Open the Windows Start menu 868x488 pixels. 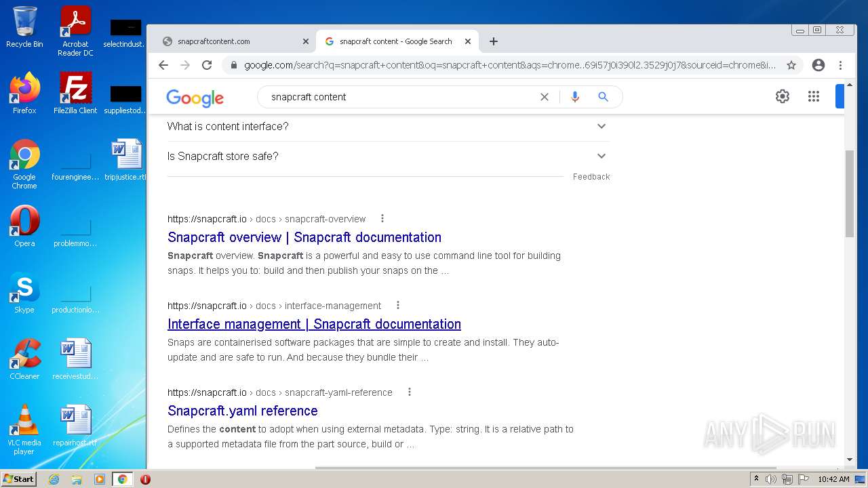coord(19,479)
